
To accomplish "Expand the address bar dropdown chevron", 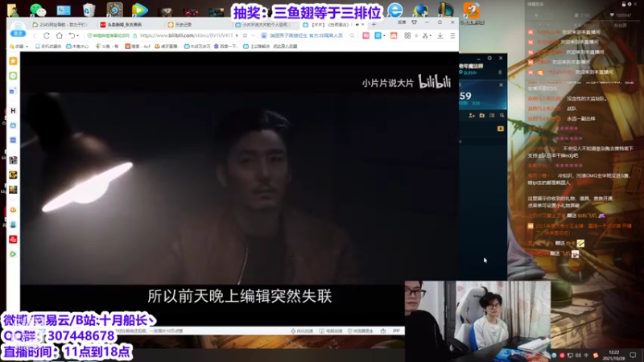I will (x=253, y=35).
